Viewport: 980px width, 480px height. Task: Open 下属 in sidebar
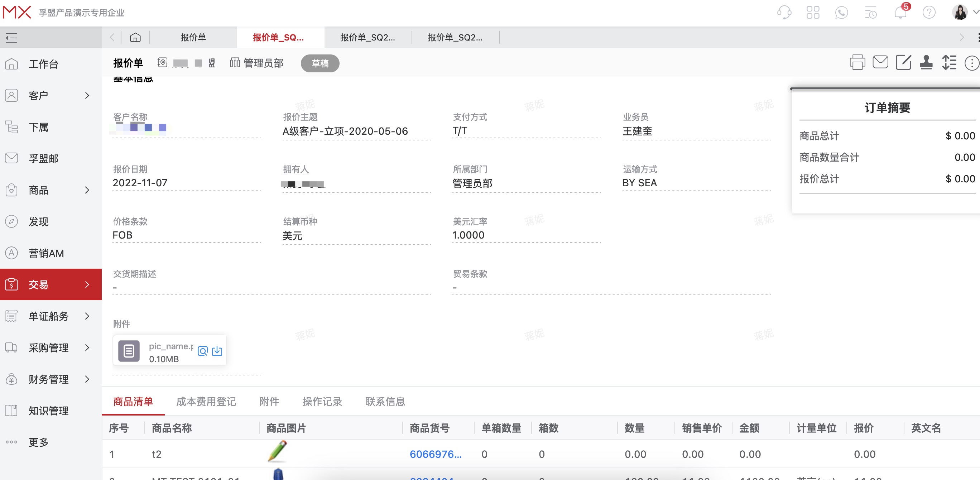point(51,127)
